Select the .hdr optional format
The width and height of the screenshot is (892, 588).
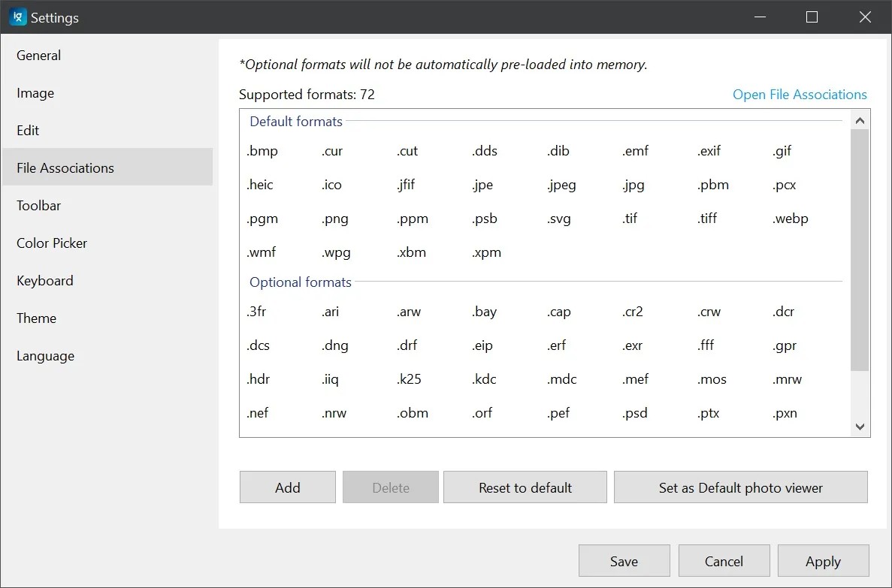[259, 378]
